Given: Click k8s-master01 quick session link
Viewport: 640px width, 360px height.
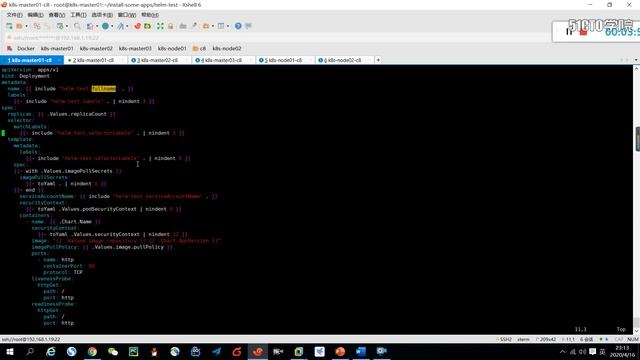Looking at the screenshot, I should [57, 49].
